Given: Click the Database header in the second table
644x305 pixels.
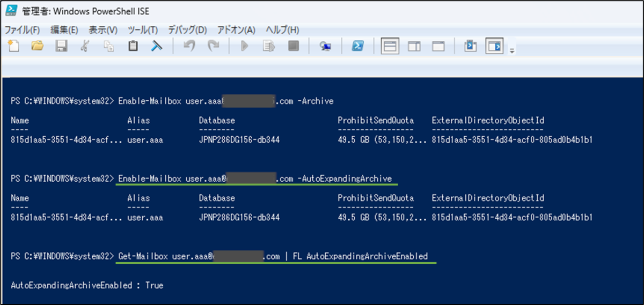Looking at the screenshot, I should tap(216, 198).
